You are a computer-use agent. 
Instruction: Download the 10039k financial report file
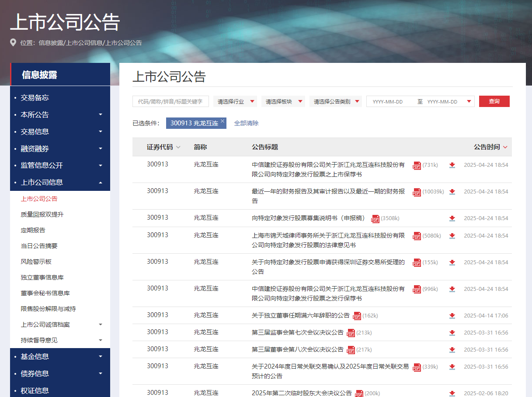pyautogui.click(x=452, y=192)
